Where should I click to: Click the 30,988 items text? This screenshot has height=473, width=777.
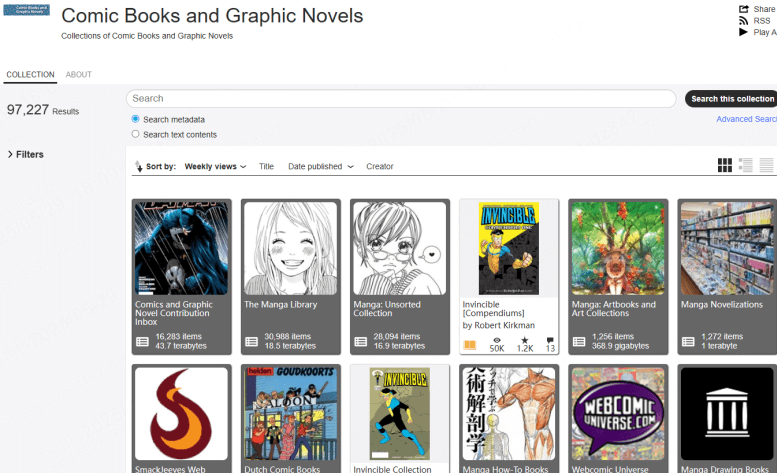click(x=287, y=336)
